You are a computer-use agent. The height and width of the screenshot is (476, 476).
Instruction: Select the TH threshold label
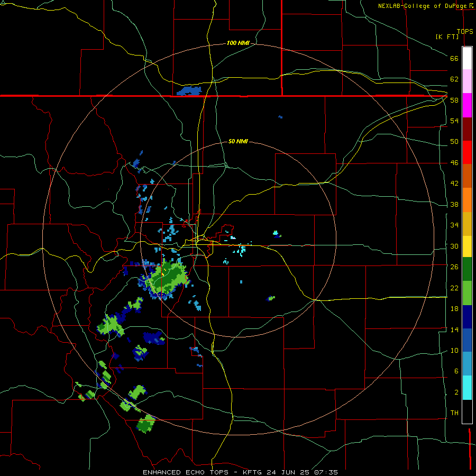point(454,413)
